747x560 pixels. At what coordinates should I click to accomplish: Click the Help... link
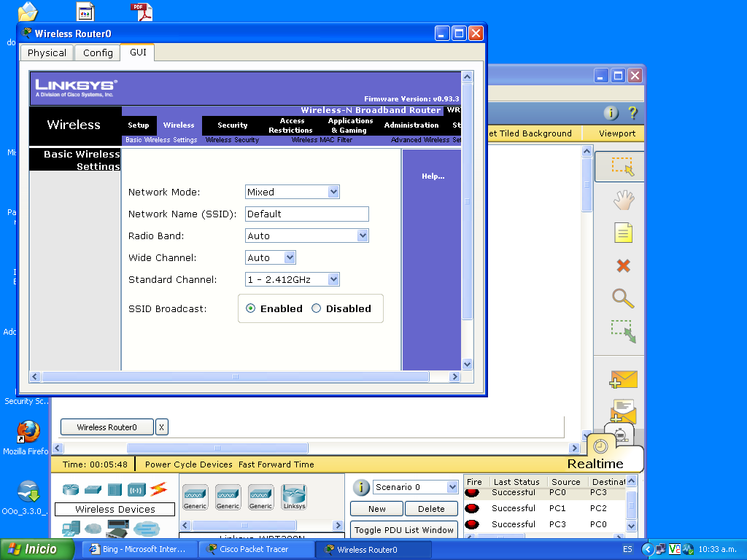[x=433, y=176]
